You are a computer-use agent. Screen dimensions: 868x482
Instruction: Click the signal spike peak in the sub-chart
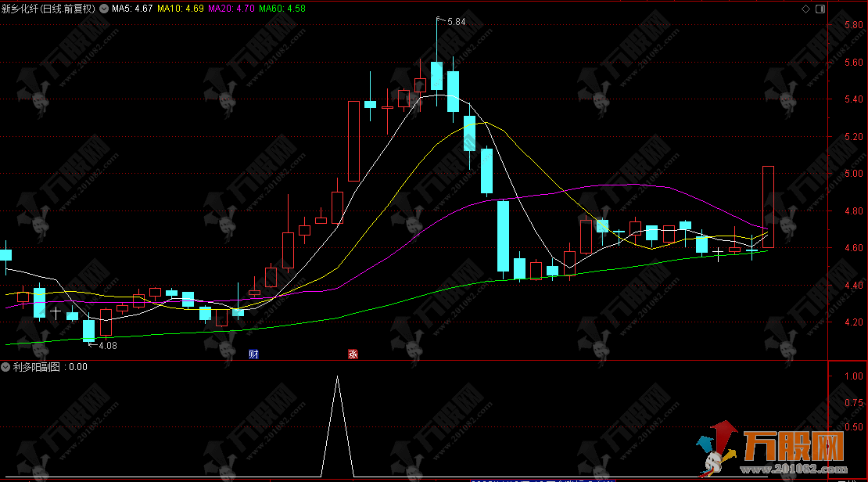point(337,377)
